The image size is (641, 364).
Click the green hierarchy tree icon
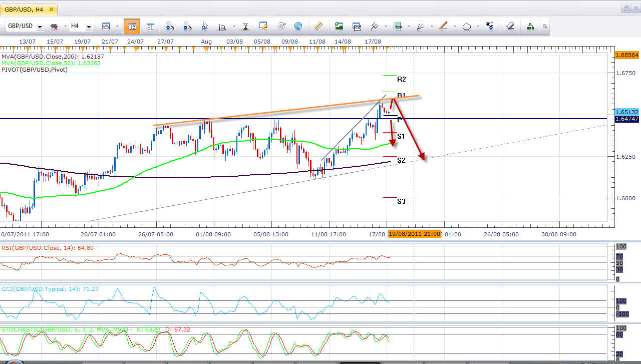(x=530, y=26)
